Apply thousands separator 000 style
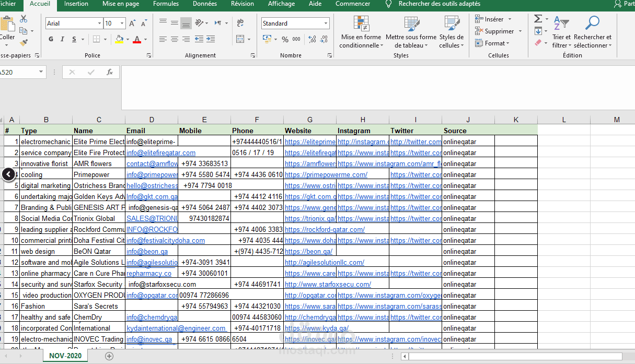The height and width of the screenshot is (364, 635). 296,39
